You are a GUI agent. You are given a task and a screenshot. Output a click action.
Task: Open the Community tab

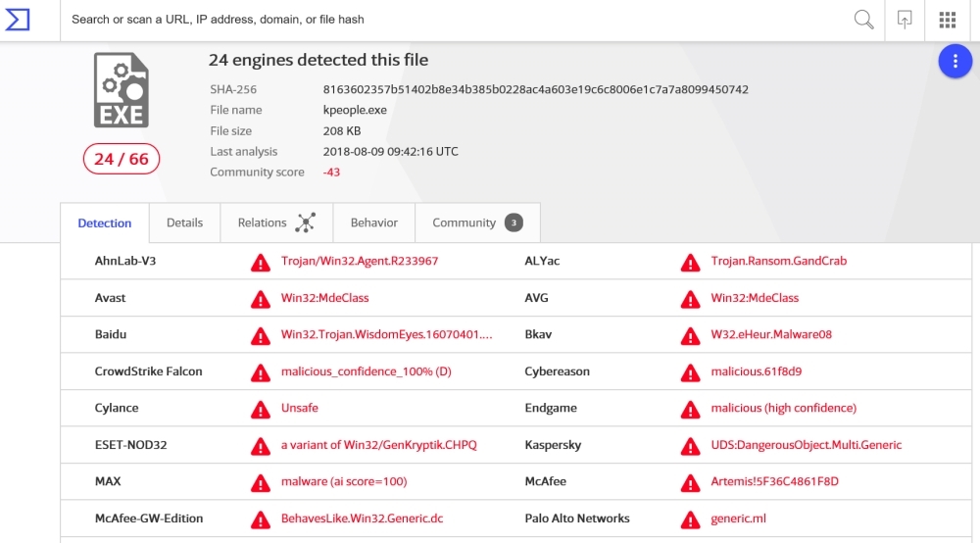coord(477,223)
